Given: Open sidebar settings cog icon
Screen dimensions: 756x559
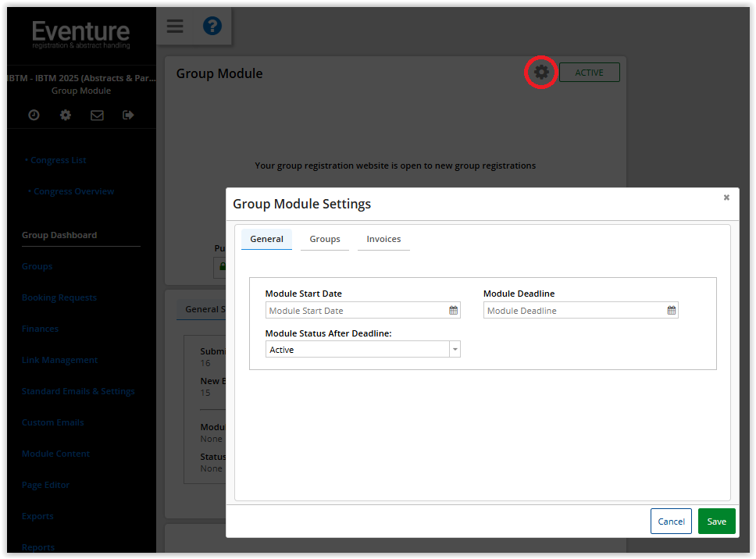Looking at the screenshot, I should tap(66, 115).
